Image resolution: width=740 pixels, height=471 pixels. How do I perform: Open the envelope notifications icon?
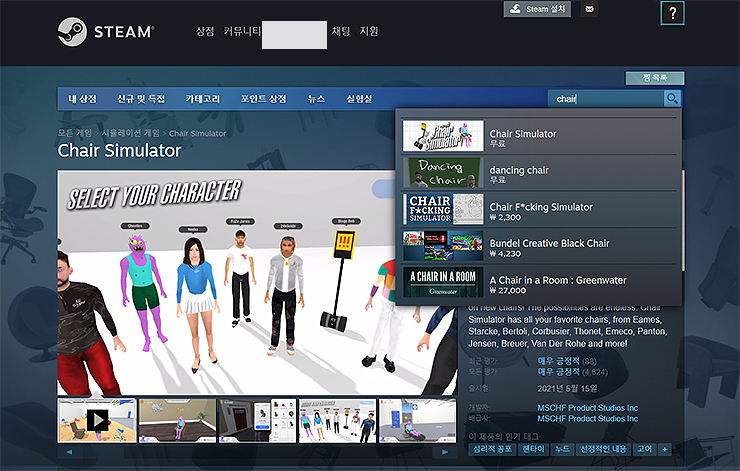pos(589,9)
